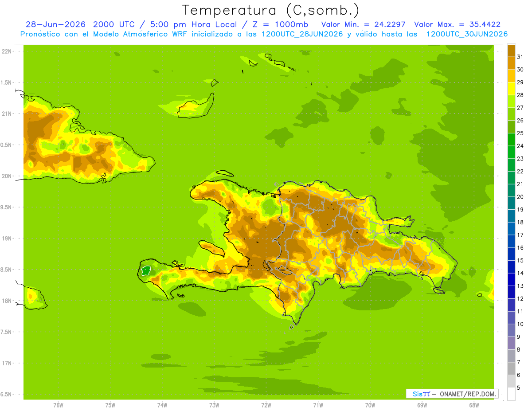Image resolution: width=532 pixels, height=411 pixels.
Task: Click the "75W" longitude axis label
Action: pos(110,405)
